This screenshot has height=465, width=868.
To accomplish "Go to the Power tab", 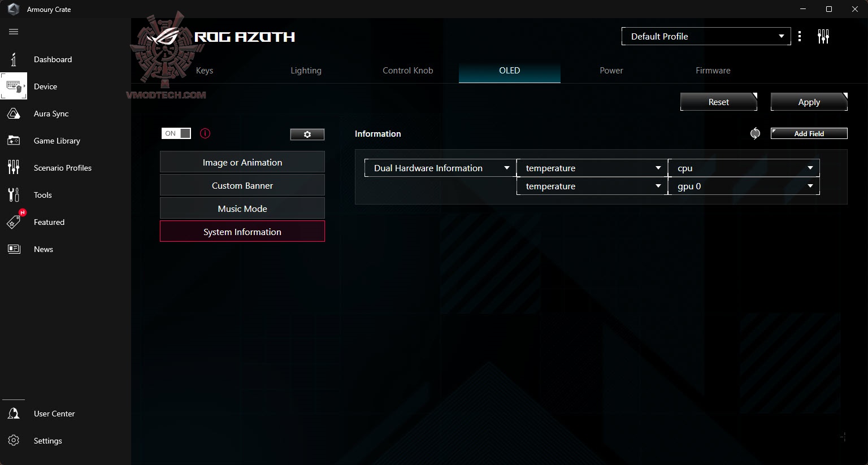I will pyautogui.click(x=611, y=71).
